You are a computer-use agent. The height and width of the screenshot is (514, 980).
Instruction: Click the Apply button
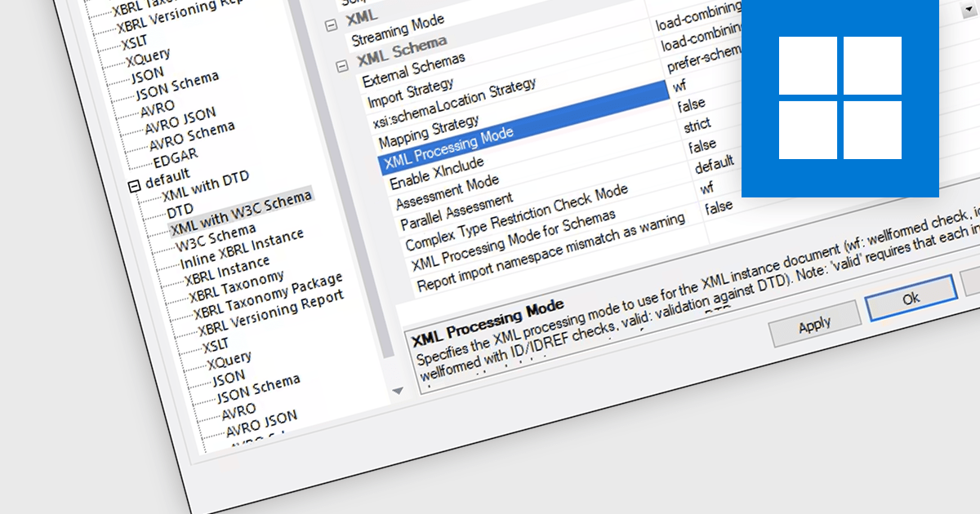[x=814, y=324]
